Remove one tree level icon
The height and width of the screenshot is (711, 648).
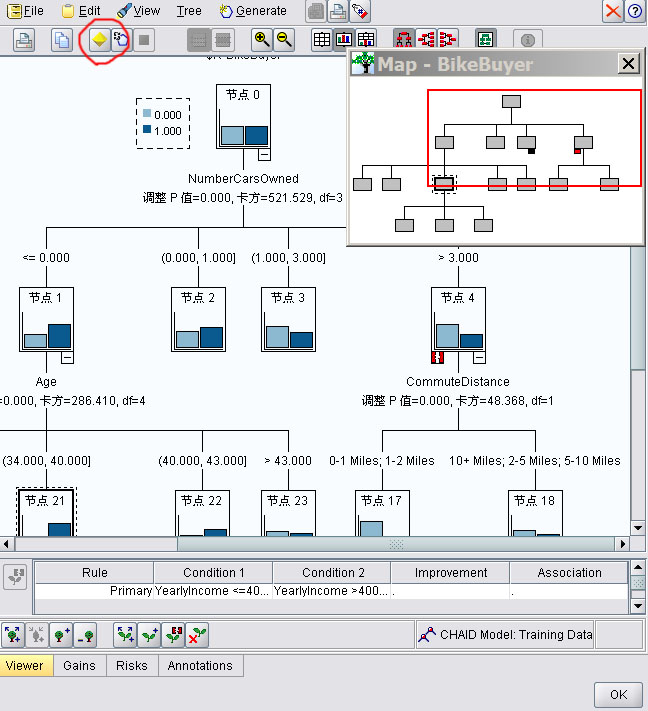point(85,634)
